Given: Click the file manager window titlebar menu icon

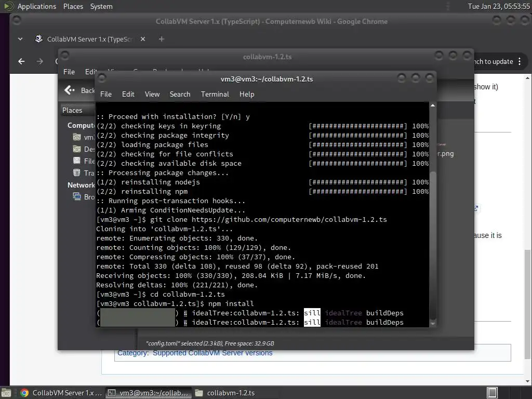Looking at the screenshot, I should (64, 55).
